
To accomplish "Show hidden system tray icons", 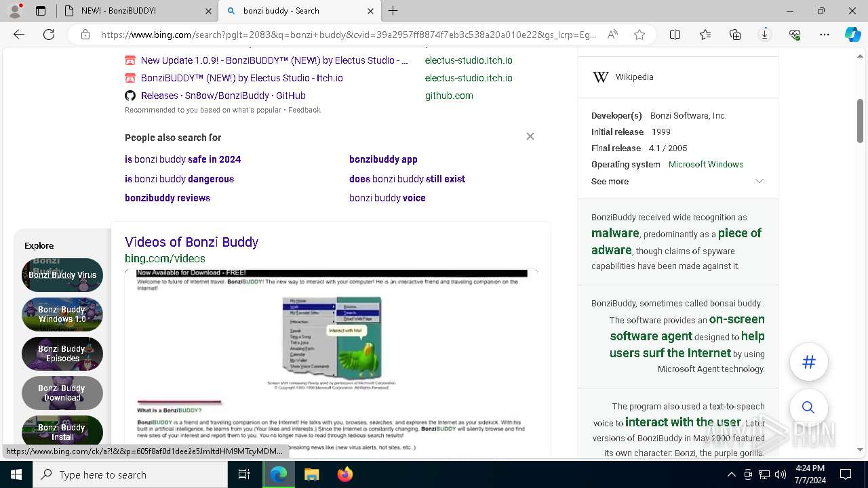I will tap(731, 474).
